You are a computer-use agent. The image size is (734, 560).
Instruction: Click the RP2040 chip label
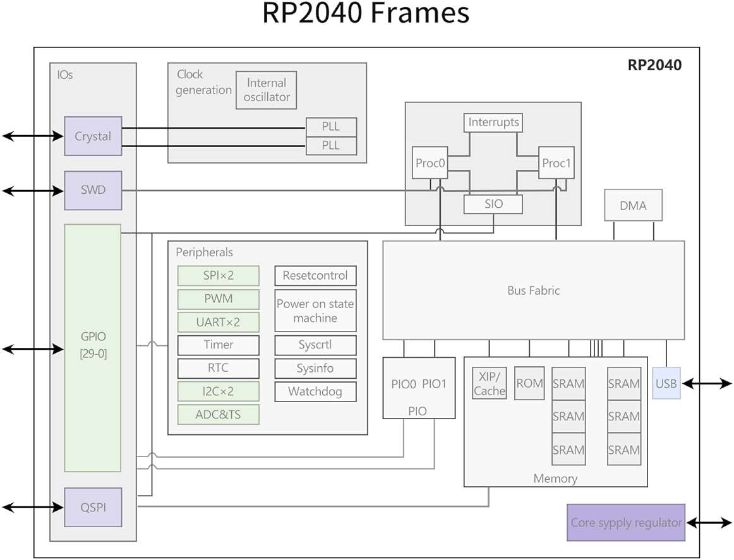click(x=654, y=65)
